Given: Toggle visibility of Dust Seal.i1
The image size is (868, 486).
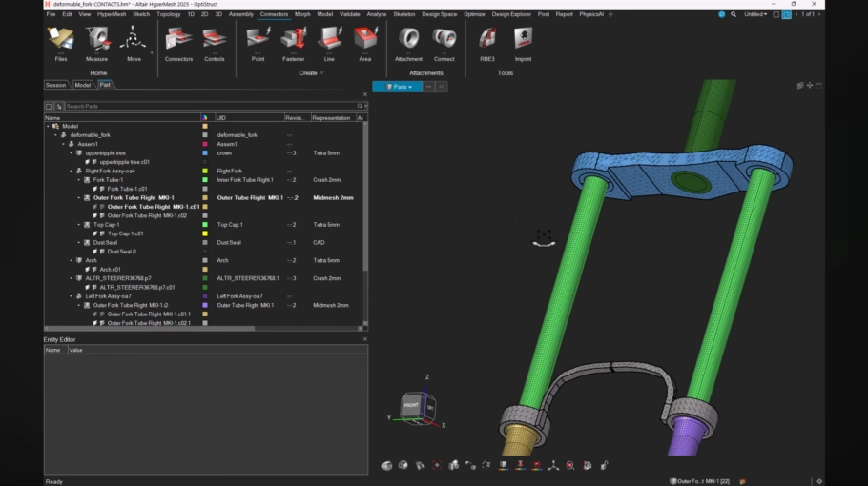Looking at the screenshot, I should tap(95, 252).
